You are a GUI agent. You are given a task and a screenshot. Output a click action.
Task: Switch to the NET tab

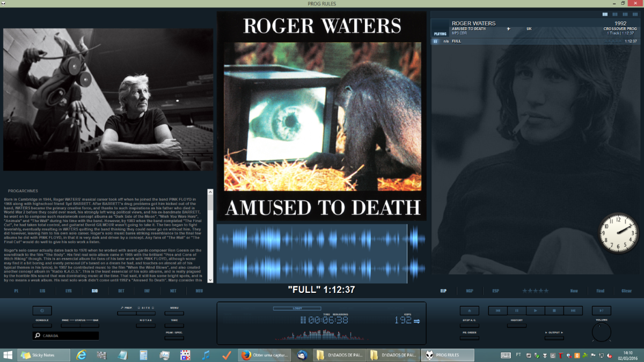173,291
